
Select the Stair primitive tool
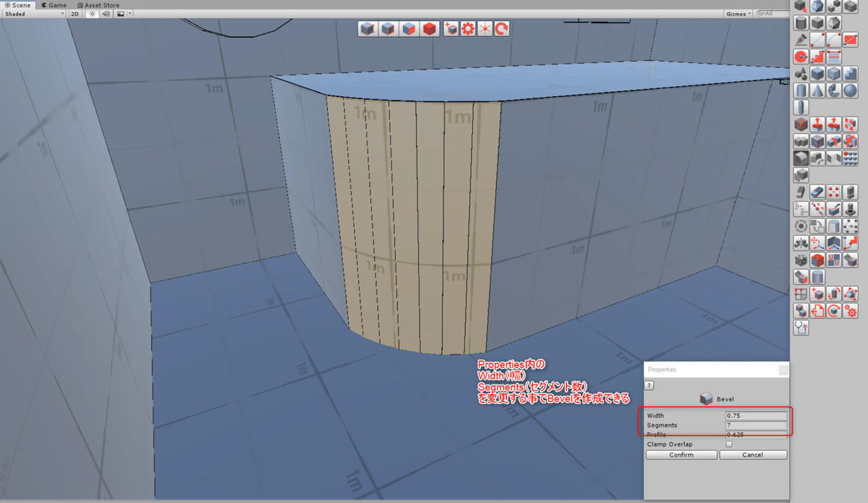(850, 73)
